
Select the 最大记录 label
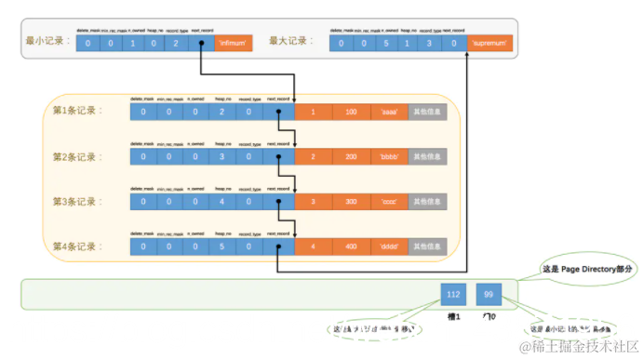coord(290,41)
